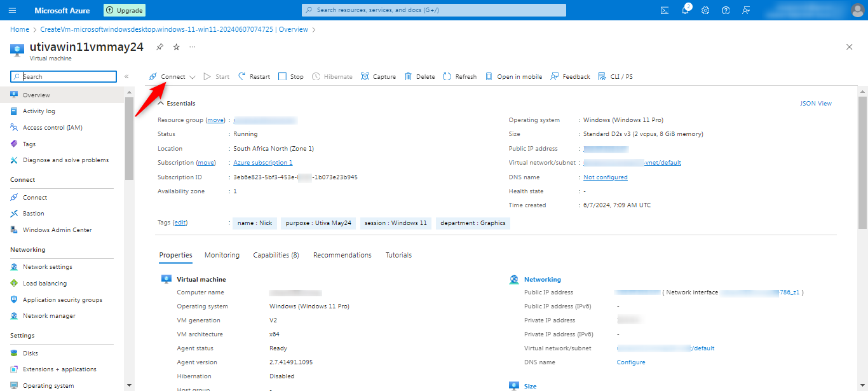Click edit link next to Tags
Screen dimensions: 868x391
180,223
